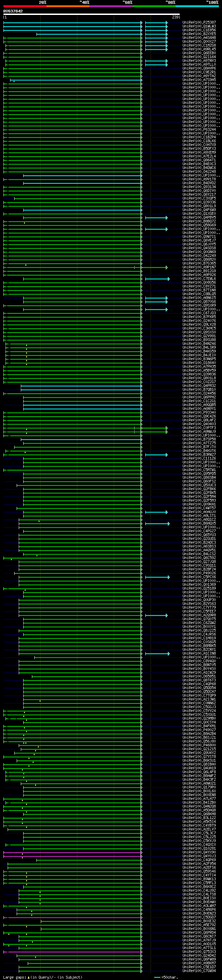Viewport: 222px width, 980px height.
Task: Select hit label UniRef100_Q2I164
Action: tap(199, 57)
